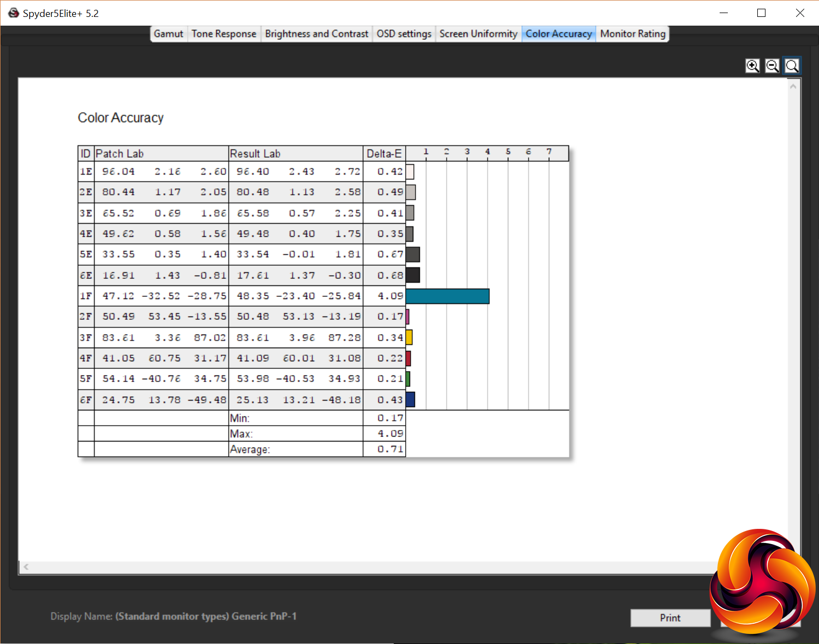Click patch ID cell "6F"

[x=86, y=399]
